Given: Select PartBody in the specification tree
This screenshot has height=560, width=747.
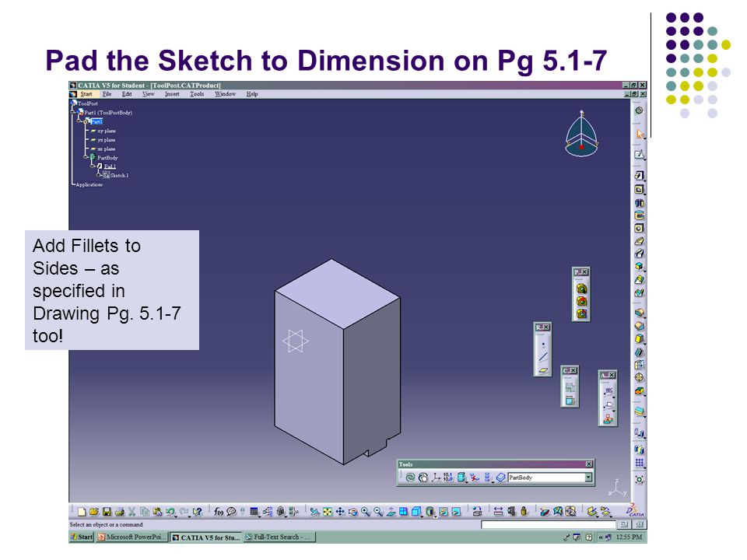Looking at the screenshot, I should (107, 158).
